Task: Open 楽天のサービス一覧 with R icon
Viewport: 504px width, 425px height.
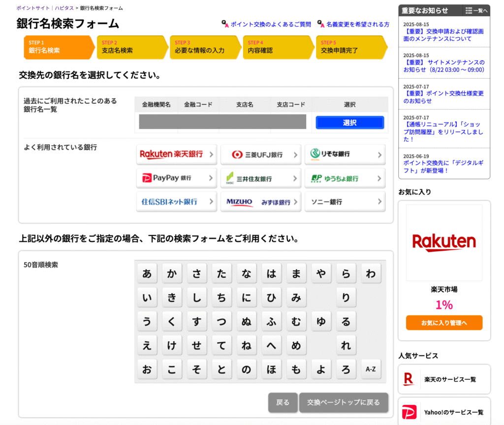Action: (x=444, y=379)
